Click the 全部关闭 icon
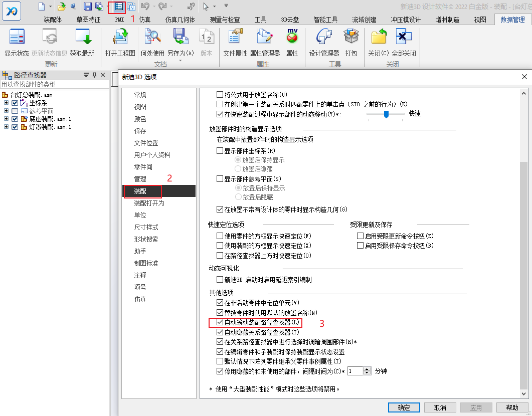The width and height of the screenshot is (532, 416). pyautogui.click(x=404, y=37)
